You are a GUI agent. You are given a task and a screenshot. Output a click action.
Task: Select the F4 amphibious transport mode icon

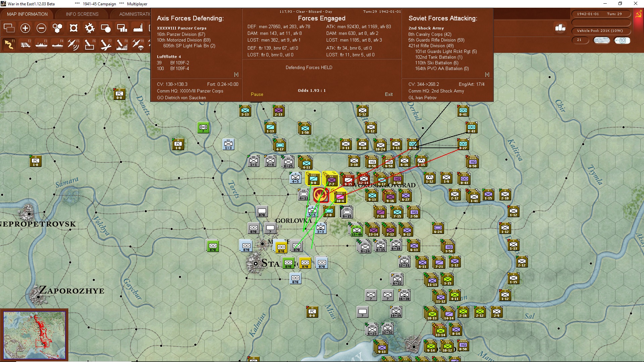[x=57, y=44]
